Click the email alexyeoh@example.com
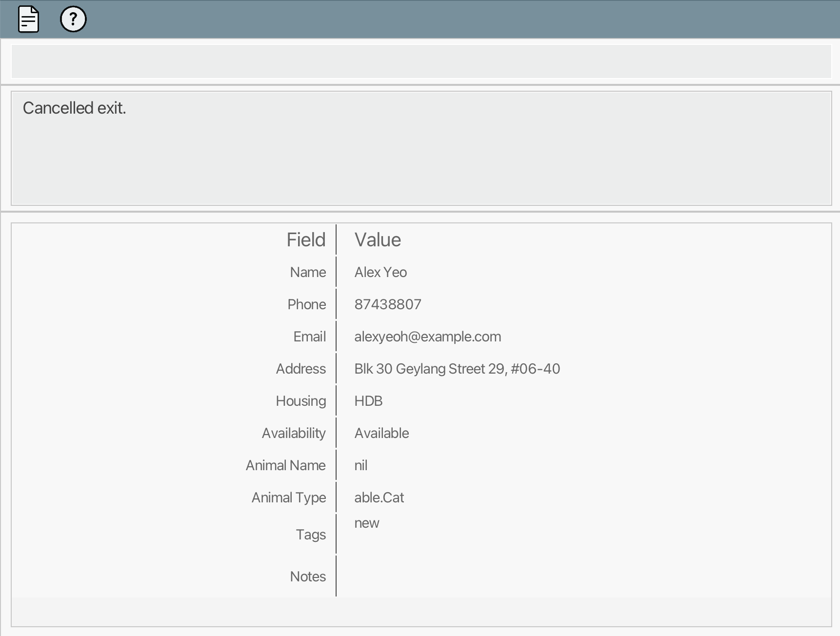 (x=427, y=337)
